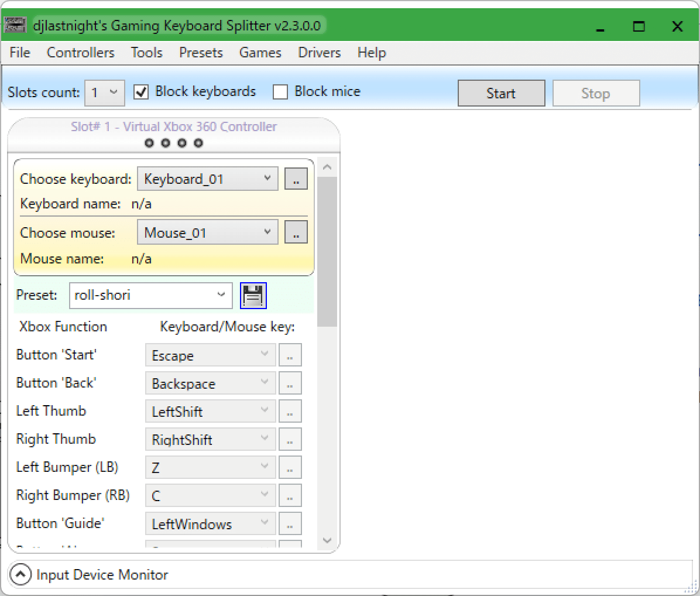This screenshot has height=596, width=700.
Task: Open the Presets menu
Action: [x=201, y=53]
